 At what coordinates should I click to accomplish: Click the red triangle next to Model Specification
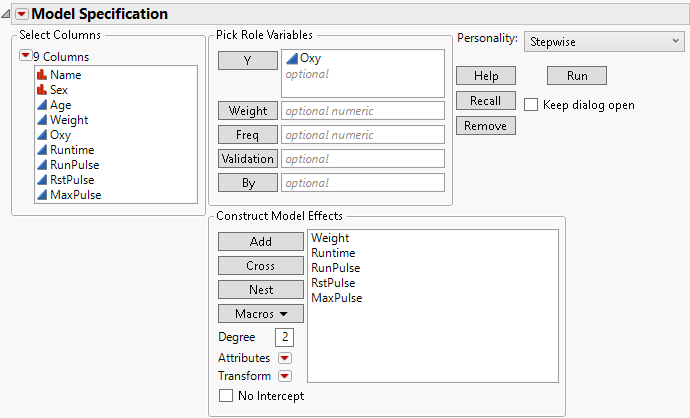tap(21, 14)
